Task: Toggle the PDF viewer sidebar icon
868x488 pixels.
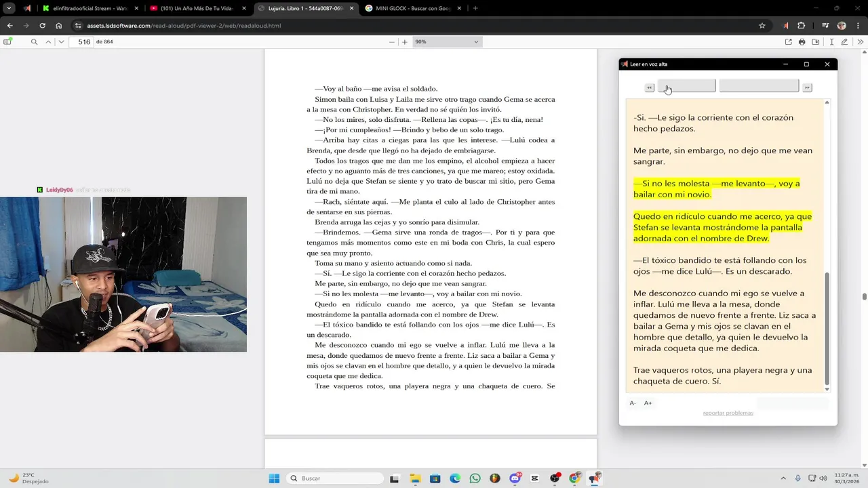Action: tap(7, 42)
